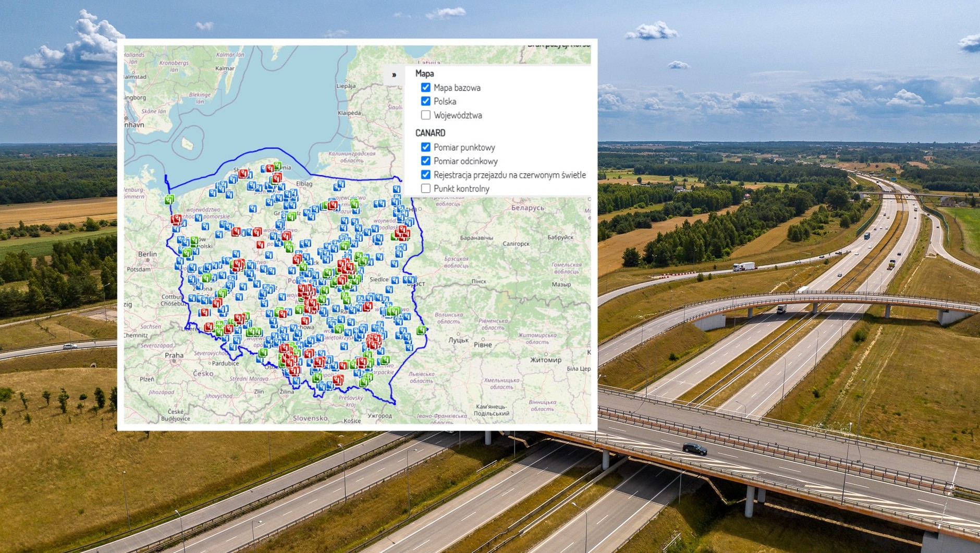Select the green marker on the eastern Ukraine border
The image size is (980, 553).
tap(422, 330)
